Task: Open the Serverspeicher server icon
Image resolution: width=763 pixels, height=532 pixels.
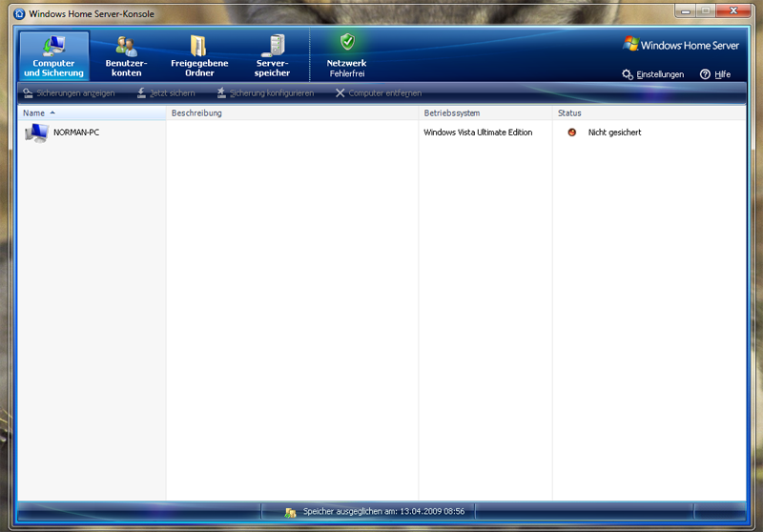Action: (x=272, y=46)
